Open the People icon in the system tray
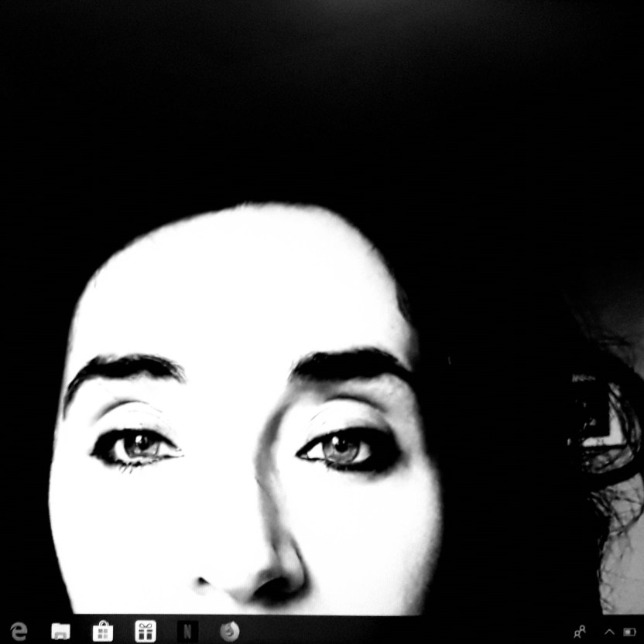This screenshot has height=644, width=644. coord(579,632)
